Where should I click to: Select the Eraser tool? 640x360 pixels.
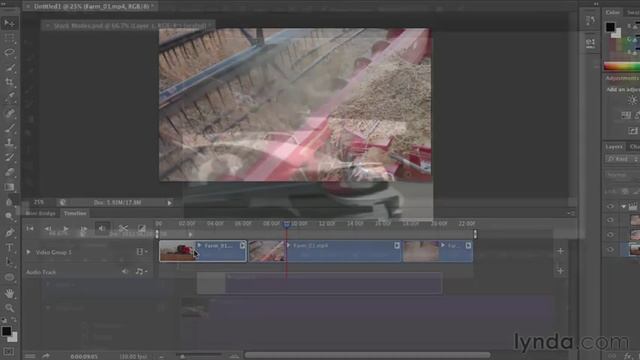(x=9, y=172)
